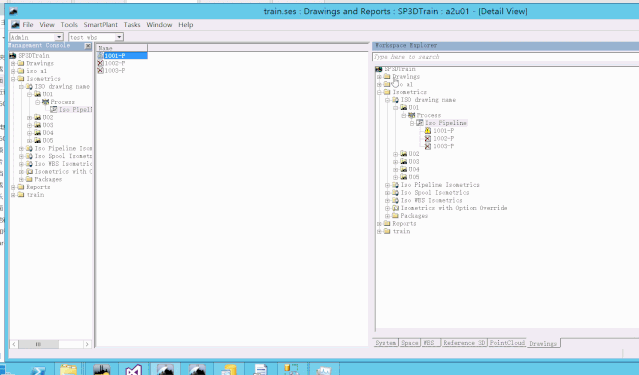
Task: Open the View menu
Action: tap(47, 25)
